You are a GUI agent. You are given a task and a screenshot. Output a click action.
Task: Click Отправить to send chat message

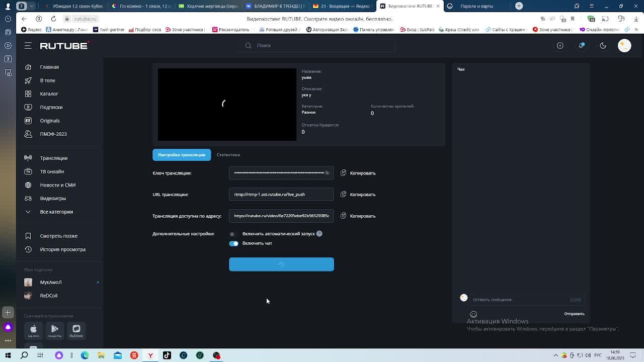(x=574, y=314)
